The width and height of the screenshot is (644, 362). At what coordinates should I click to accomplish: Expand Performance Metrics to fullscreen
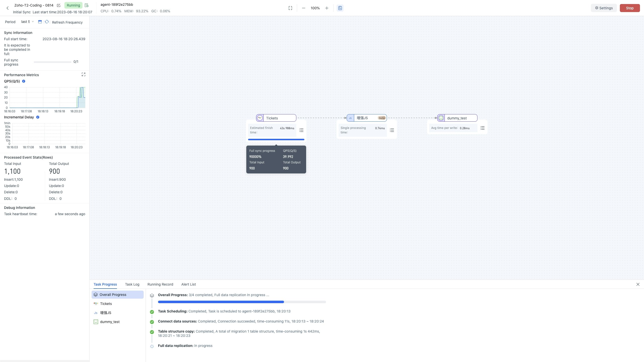pyautogui.click(x=84, y=74)
